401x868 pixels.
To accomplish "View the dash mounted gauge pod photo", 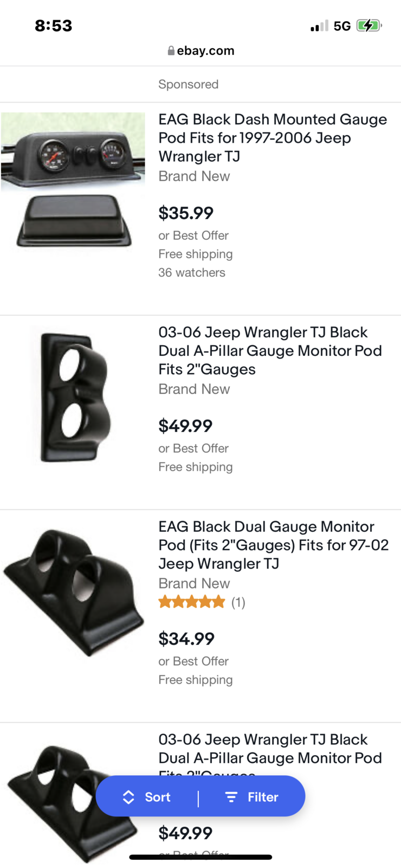I will [73, 180].
